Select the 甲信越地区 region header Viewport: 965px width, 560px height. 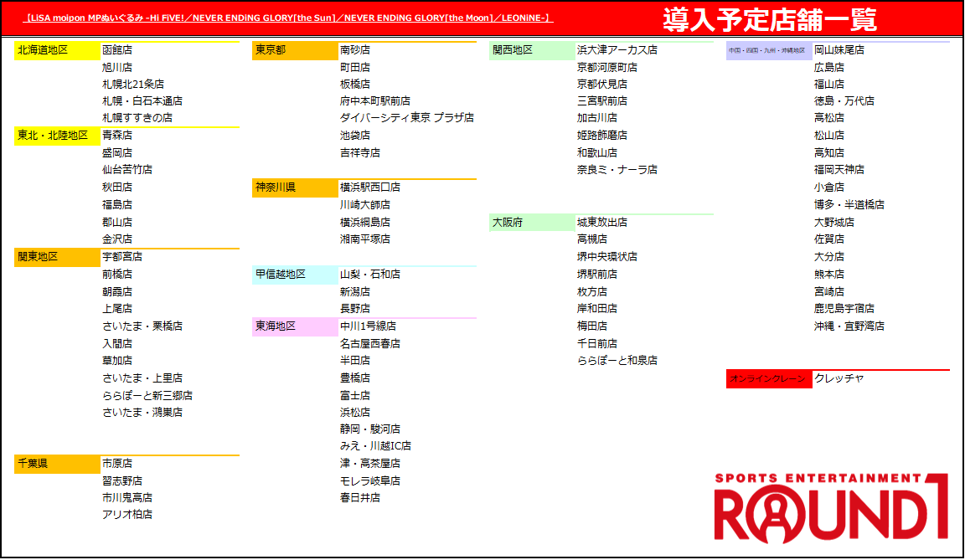tap(295, 275)
